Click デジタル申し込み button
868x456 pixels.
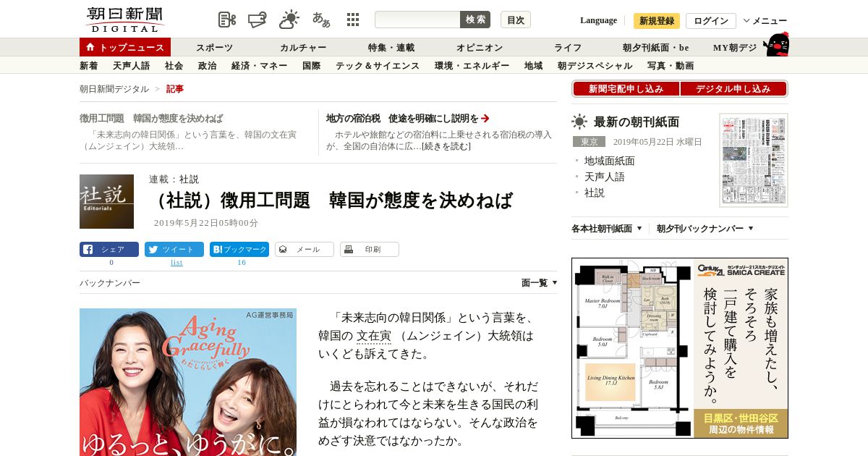[733, 89]
